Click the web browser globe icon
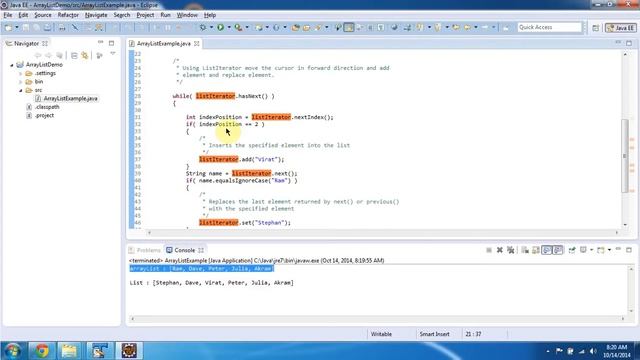The width and height of the screenshot is (640, 360). point(394,27)
